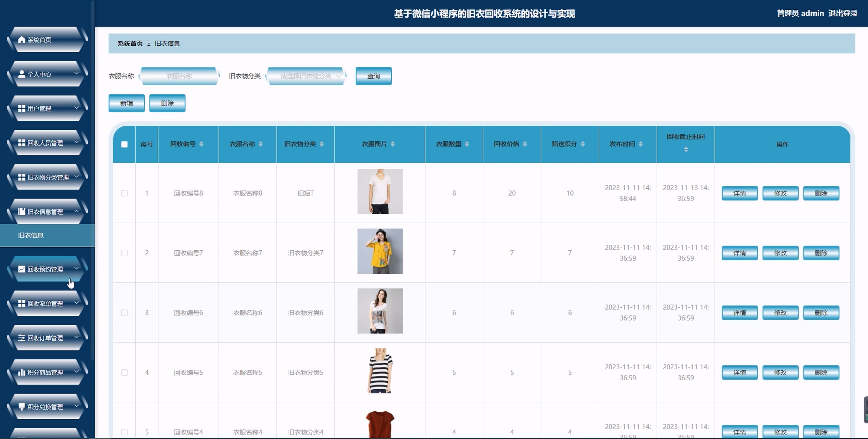
Task: Sort by 衣服名称 column arrows
Action: click(261, 144)
